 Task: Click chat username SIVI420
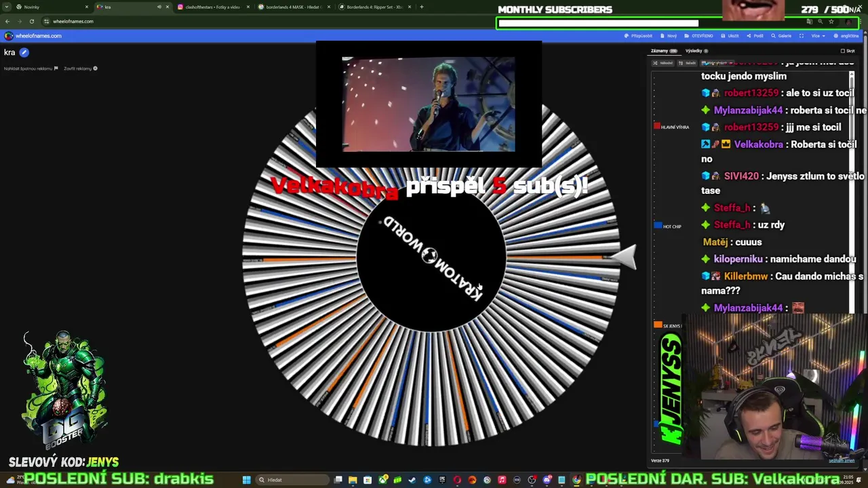point(741,176)
